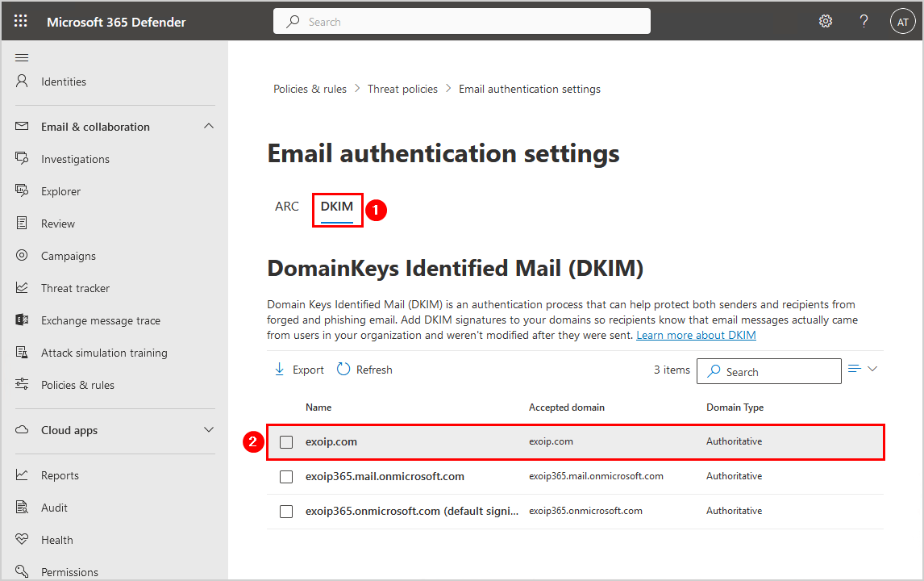Go to Investigations page

click(76, 159)
